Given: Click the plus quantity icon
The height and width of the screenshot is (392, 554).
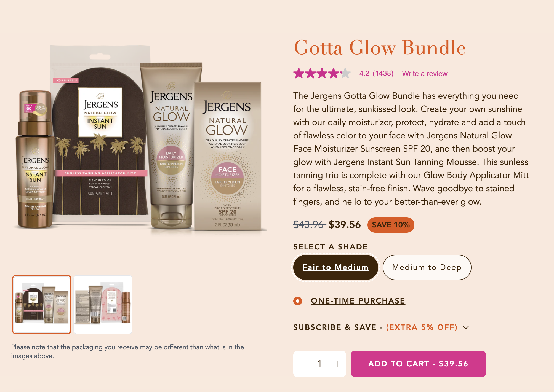Looking at the screenshot, I should pyautogui.click(x=337, y=364).
